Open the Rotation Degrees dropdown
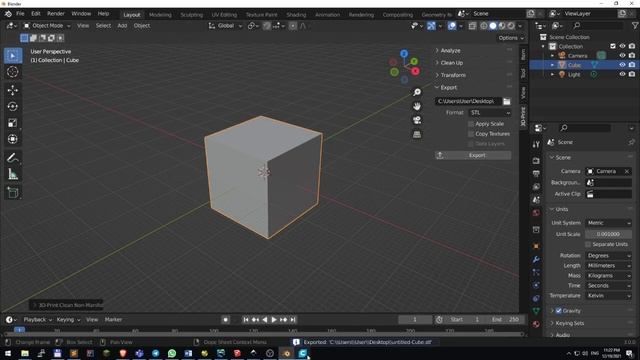 tap(609, 256)
